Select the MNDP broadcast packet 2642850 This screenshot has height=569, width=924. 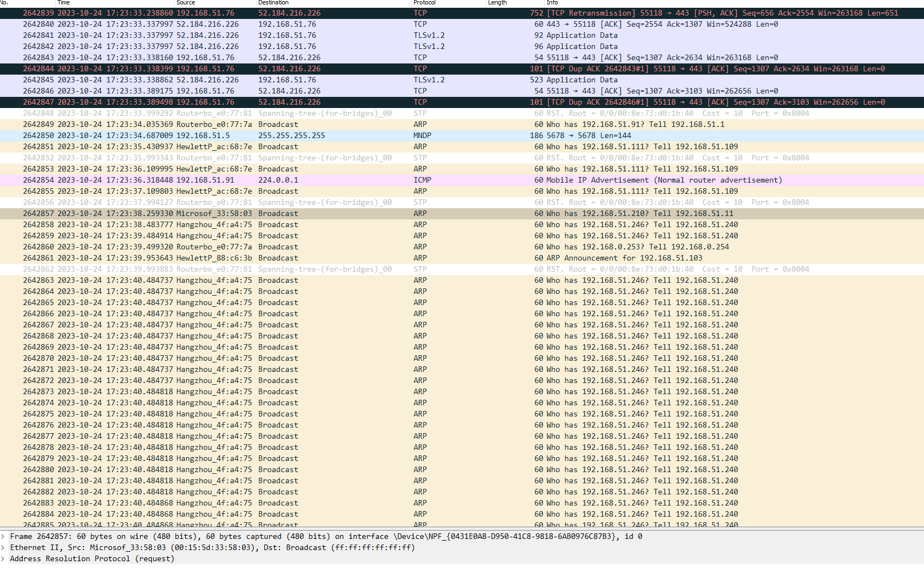click(223, 135)
